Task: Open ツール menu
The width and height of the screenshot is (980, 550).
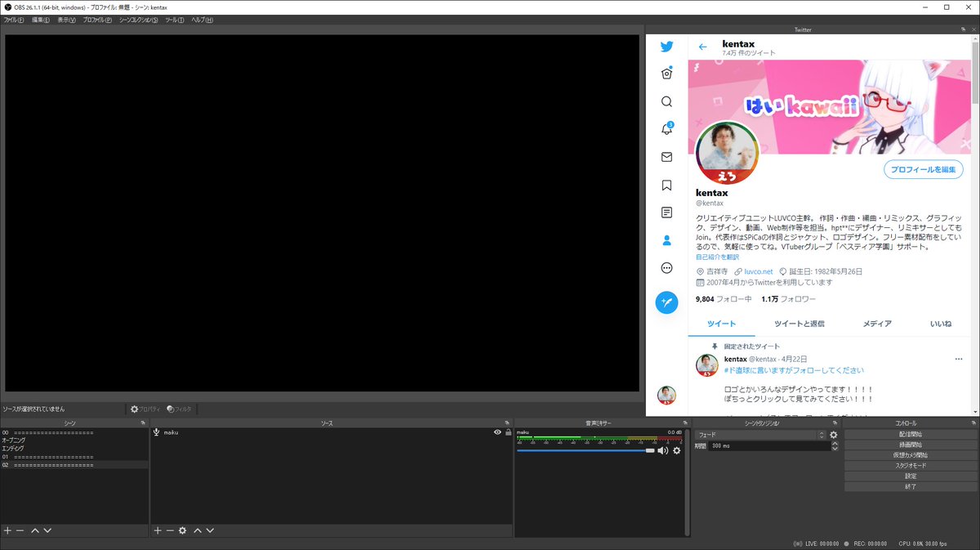Action: point(175,20)
